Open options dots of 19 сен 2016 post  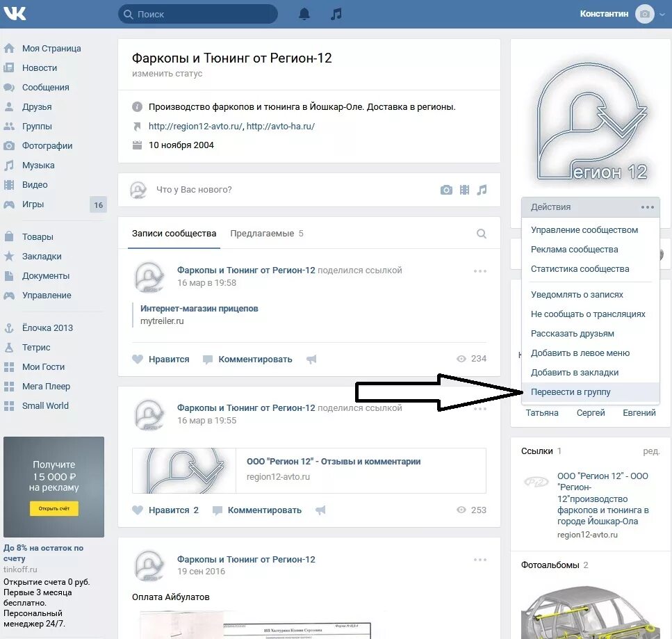(x=480, y=560)
